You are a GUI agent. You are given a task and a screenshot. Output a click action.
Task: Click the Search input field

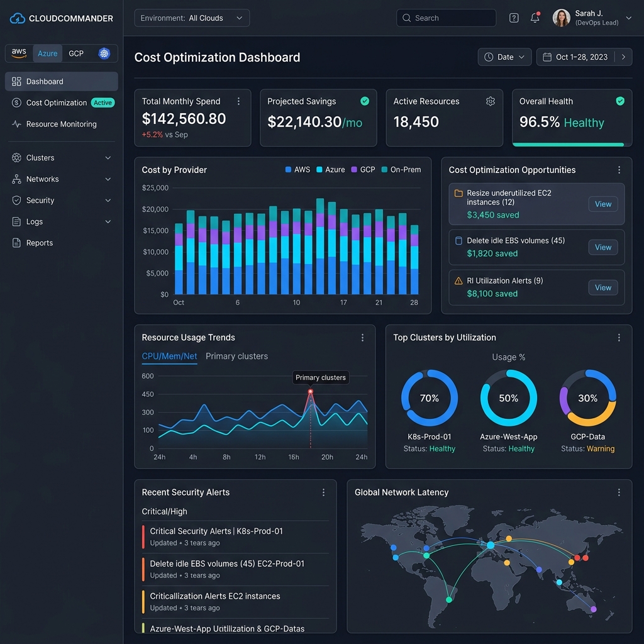[446, 18]
